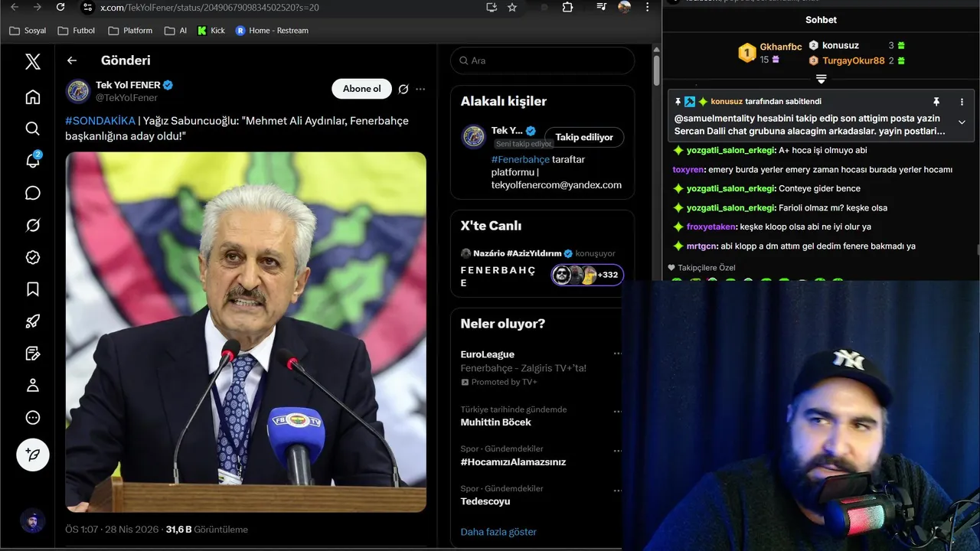Open the Premium rocket icon in sidebar
This screenshot has height=551, width=980.
coord(32,321)
